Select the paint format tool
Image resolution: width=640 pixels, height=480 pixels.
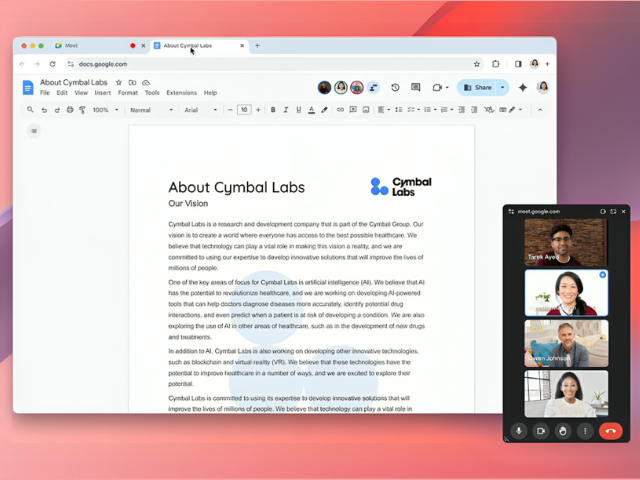tap(82, 110)
